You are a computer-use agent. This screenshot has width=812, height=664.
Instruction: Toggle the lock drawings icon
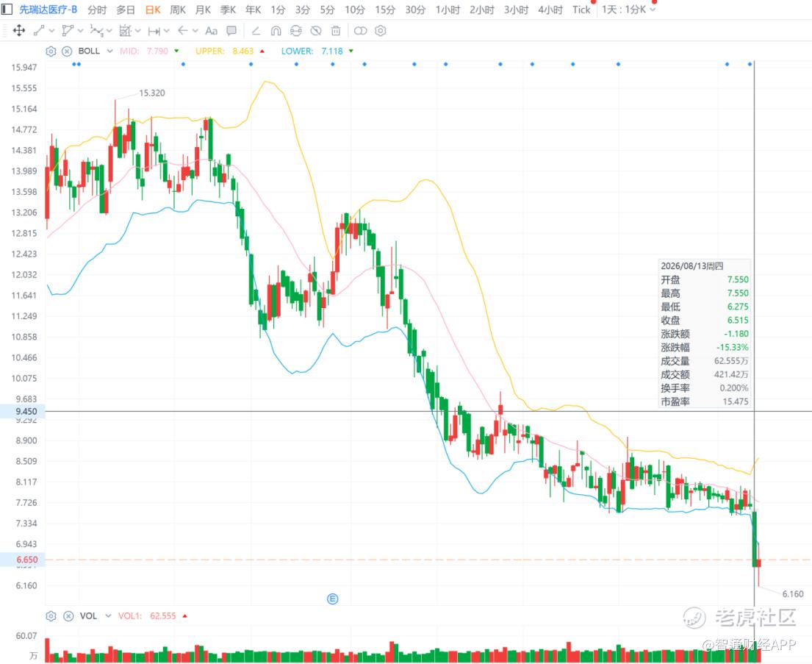295,31
